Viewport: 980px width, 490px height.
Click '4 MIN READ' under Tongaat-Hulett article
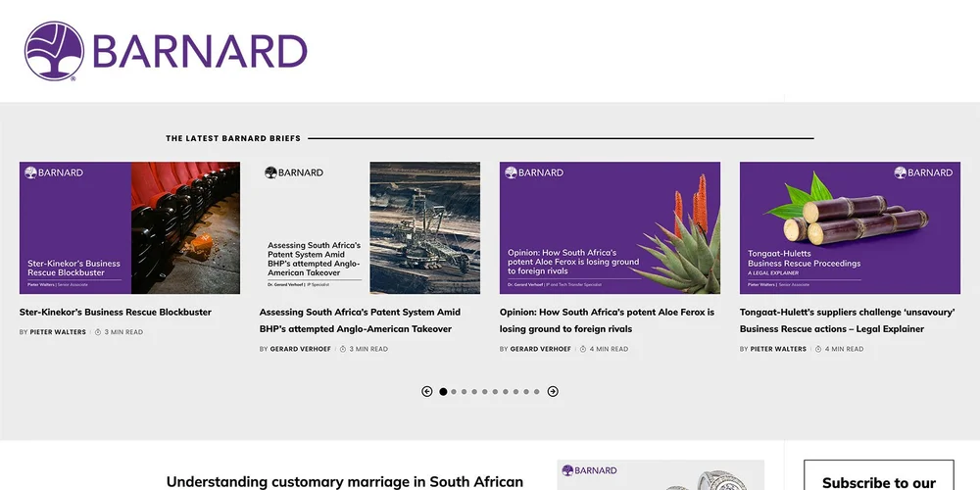pyautogui.click(x=845, y=349)
